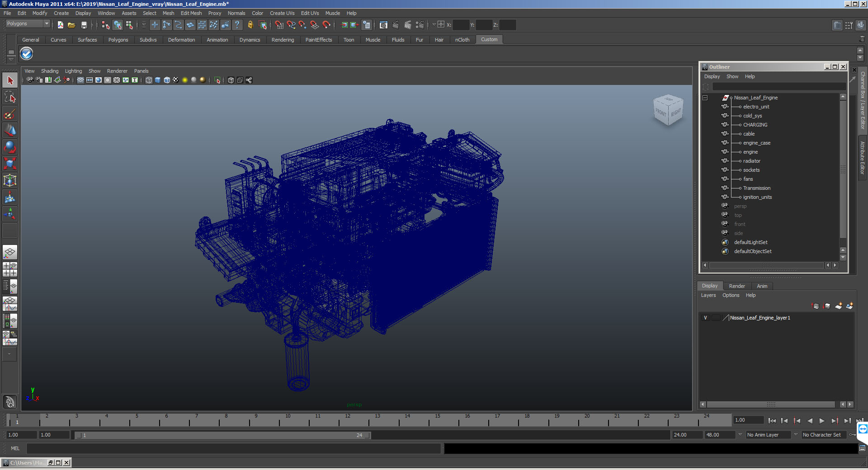Toggle smooth shade all in viewport
Image resolution: width=868 pixels, height=470 pixels.
pyautogui.click(x=158, y=80)
